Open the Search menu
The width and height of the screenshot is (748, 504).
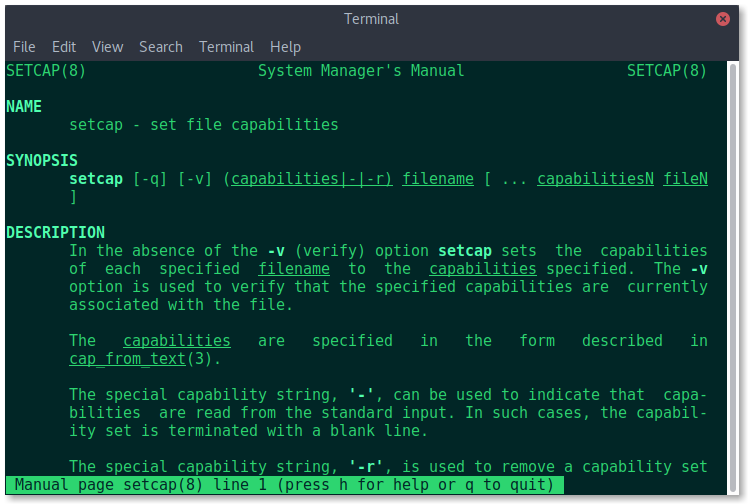pos(161,47)
